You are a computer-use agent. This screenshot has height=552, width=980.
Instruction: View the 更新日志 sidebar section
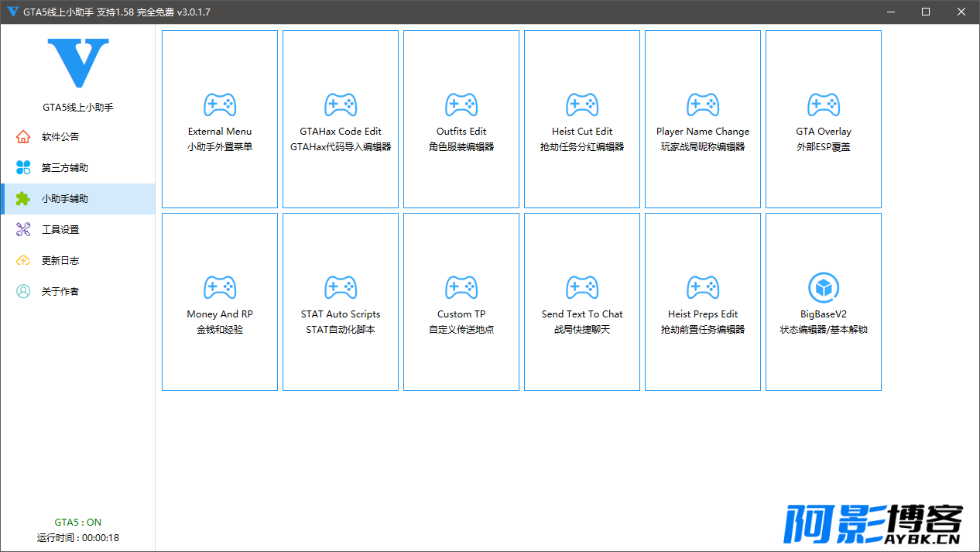tap(77, 261)
